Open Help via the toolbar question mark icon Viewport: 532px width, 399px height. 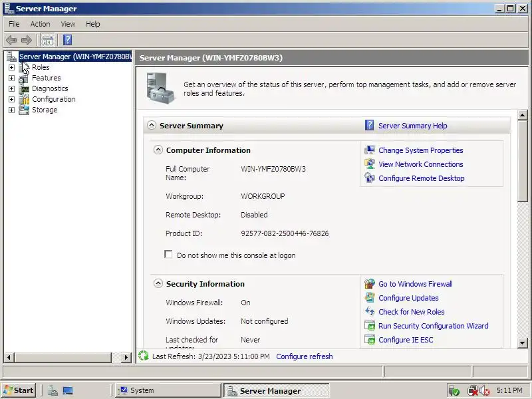point(68,40)
